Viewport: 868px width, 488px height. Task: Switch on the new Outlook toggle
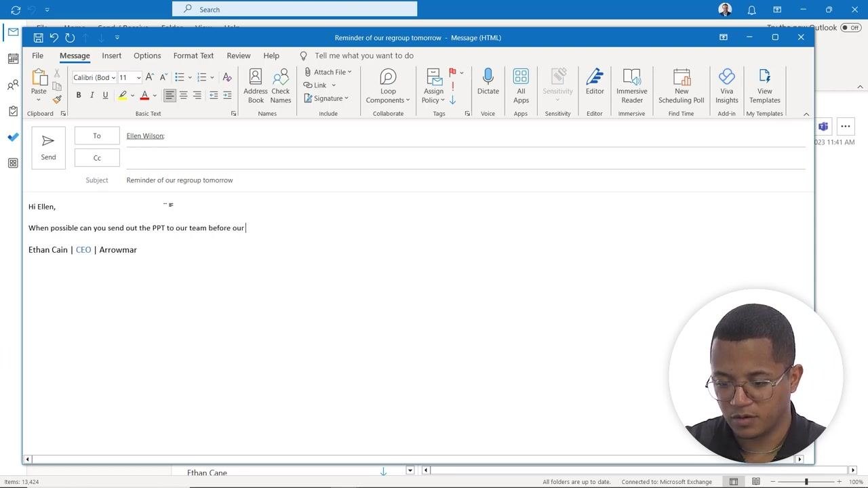click(x=850, y=28)
